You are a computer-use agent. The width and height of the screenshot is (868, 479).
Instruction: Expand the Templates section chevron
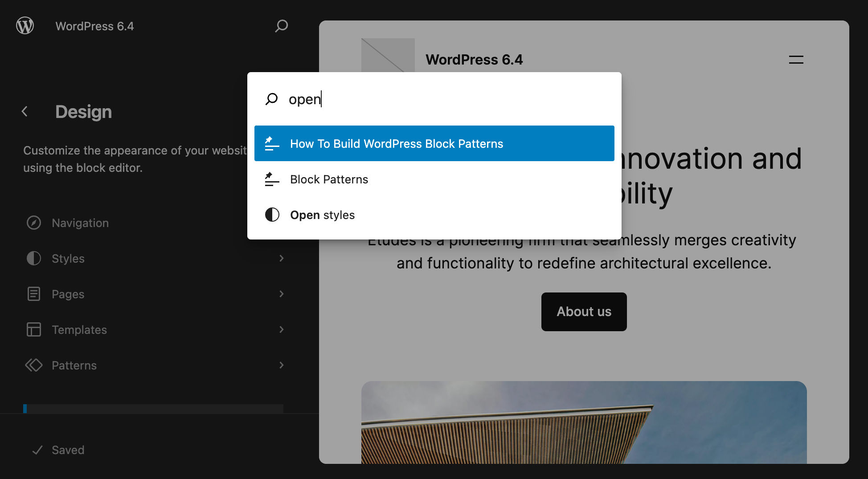click(x=281, y=329)
